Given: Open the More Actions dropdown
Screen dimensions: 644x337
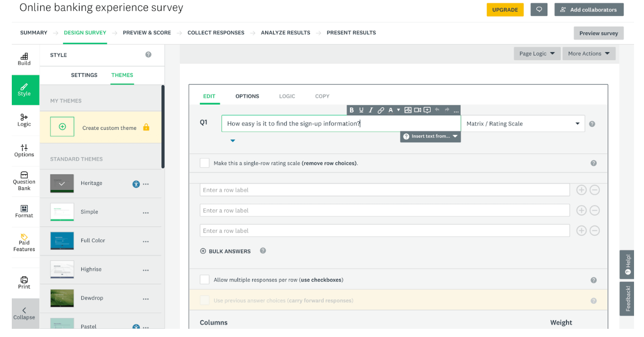Looking at the screenshot, I should tap(588, 53).
